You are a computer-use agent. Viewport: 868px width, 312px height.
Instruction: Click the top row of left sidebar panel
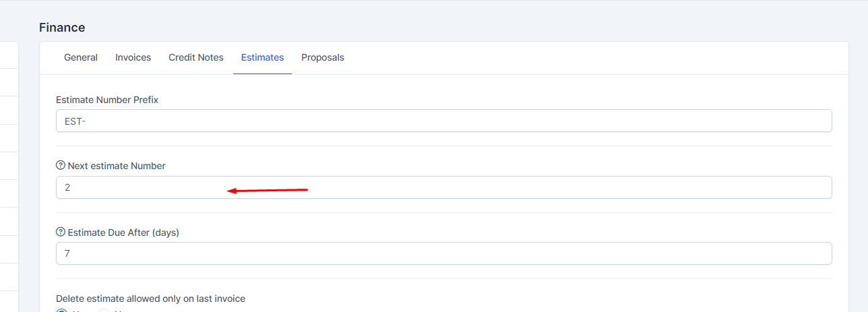pyautogui.click(x=9, y=54)
